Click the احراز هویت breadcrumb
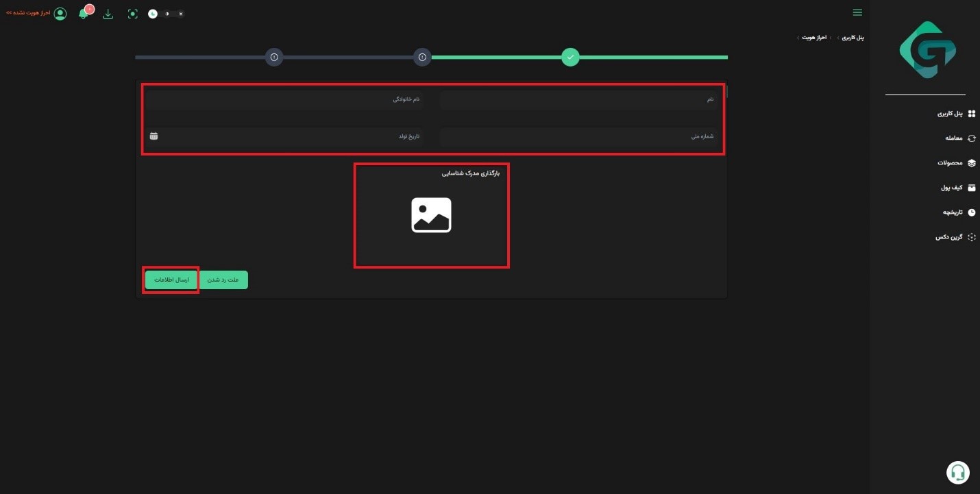This screenshot has height=494, width=980. 815,38
